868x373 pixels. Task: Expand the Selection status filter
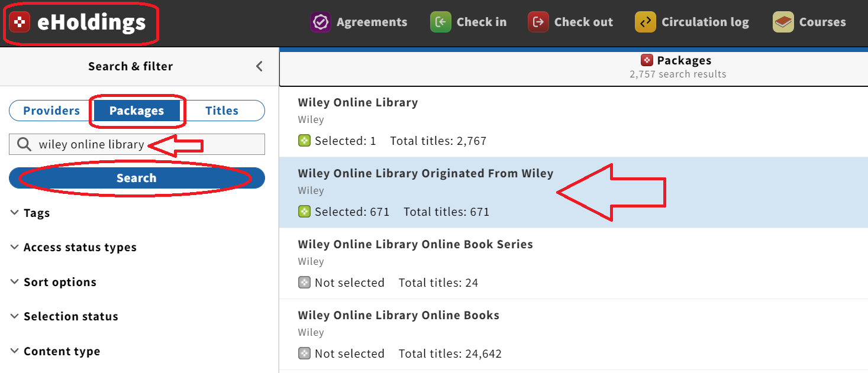coord(64,316)
